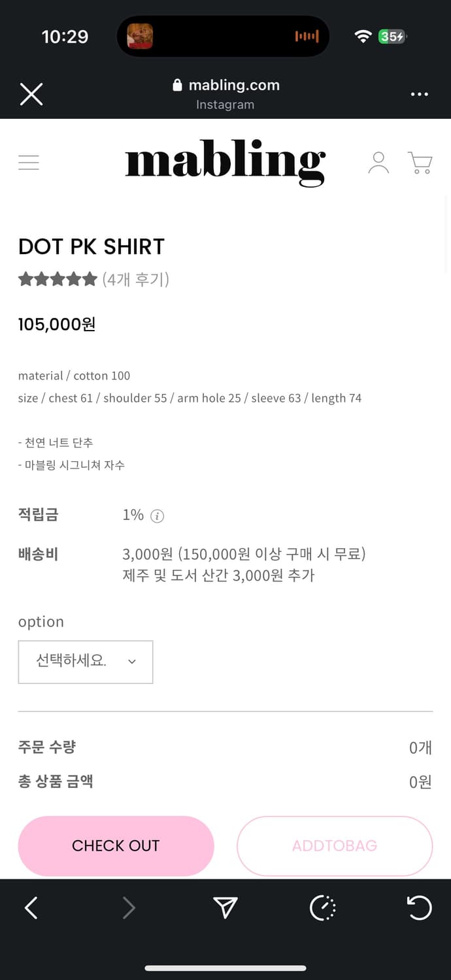This screenshot has width=451, height=980.
Task: Open the user account profile icon
Action: pos(378,163)
